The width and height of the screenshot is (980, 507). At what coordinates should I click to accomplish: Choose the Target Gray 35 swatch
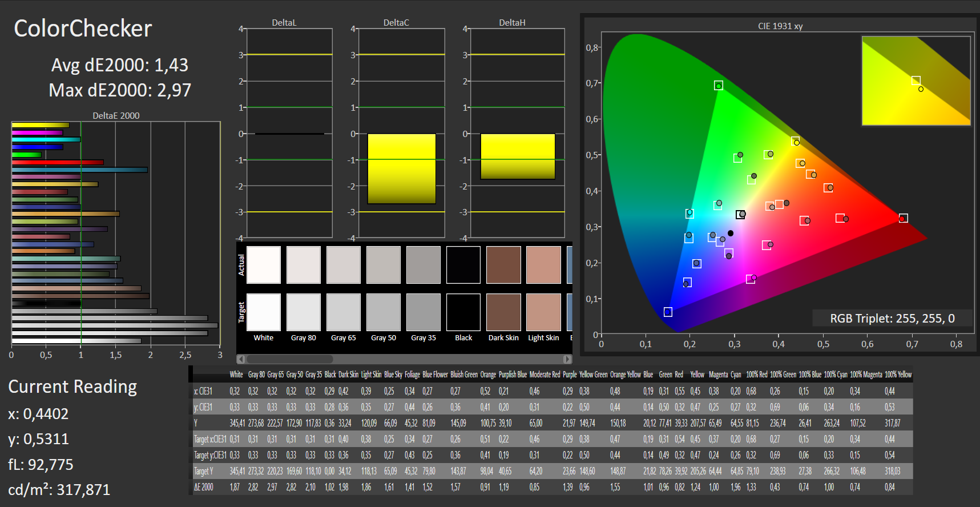pyautogui.click(x=424, y=312)
